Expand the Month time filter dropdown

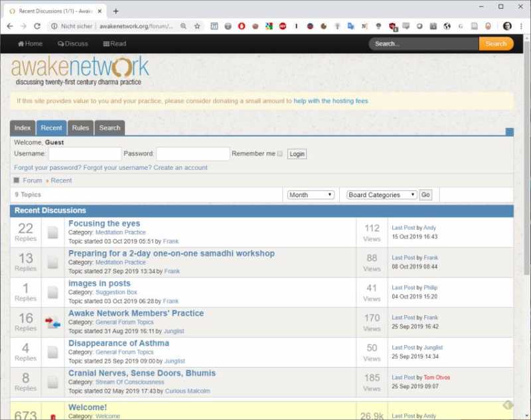click(311, 195)
